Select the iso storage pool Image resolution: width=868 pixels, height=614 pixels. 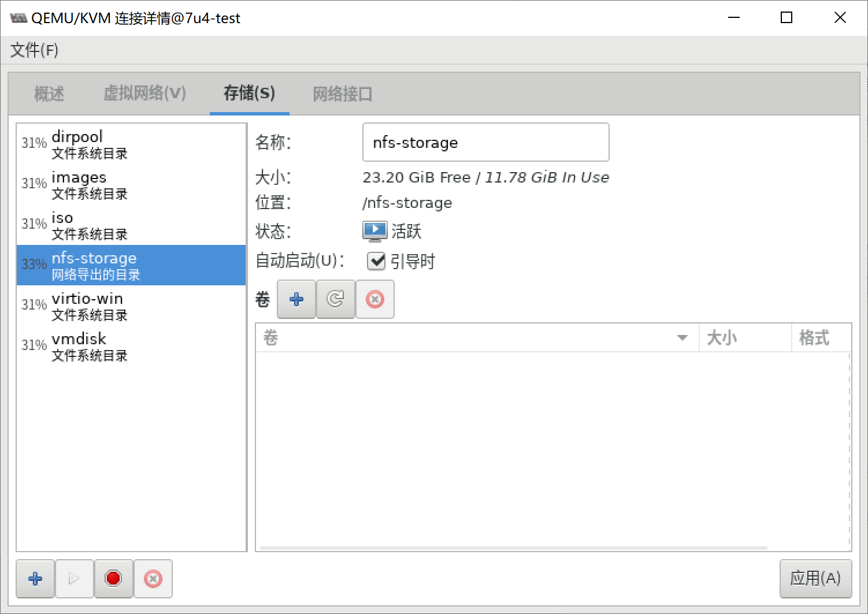131,225
